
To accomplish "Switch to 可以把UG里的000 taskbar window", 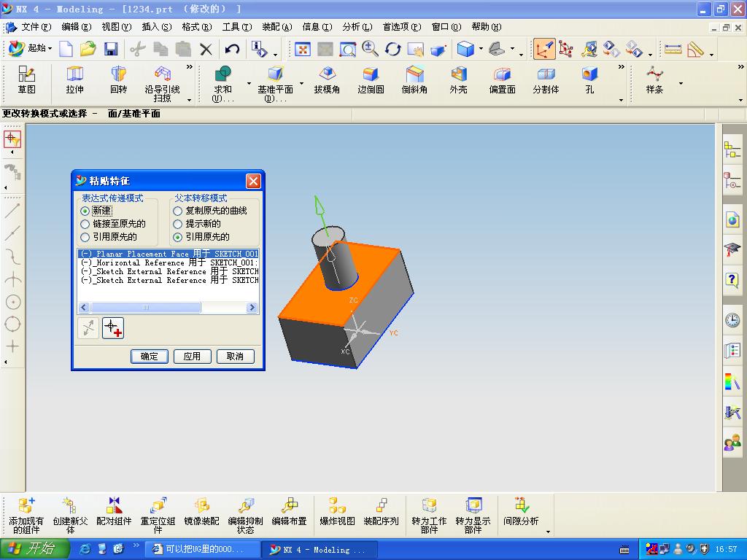I will click(203, 549).
